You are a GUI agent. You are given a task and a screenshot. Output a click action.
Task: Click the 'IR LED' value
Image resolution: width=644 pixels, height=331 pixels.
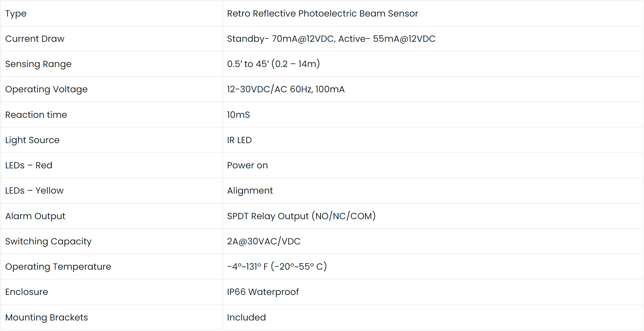(239, 140)
